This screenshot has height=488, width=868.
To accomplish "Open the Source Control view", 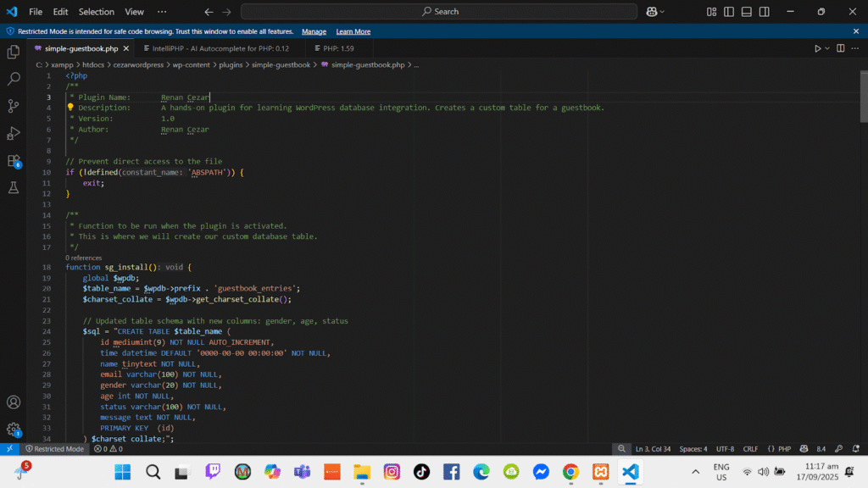I will click(14, 106).
